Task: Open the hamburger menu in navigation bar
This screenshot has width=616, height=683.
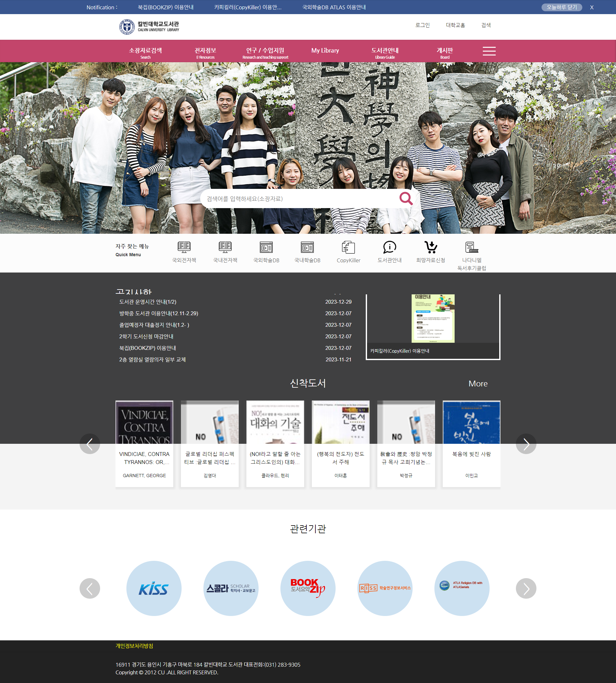Action: pyautogui.click(x=489, y=51)
